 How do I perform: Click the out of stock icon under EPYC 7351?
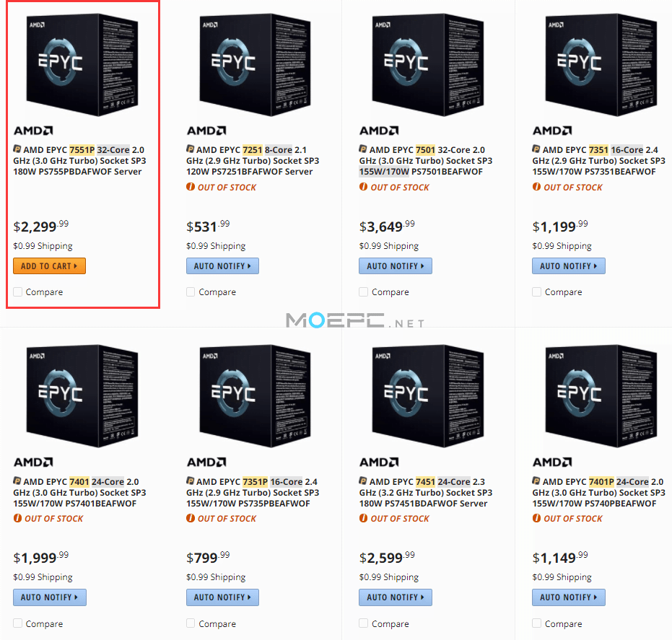536,187
